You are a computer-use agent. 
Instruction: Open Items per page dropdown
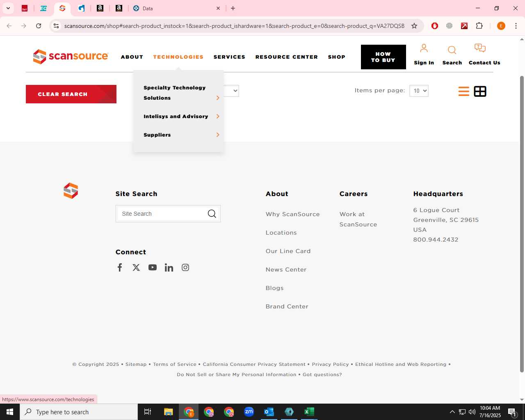[x=419, y=91]
